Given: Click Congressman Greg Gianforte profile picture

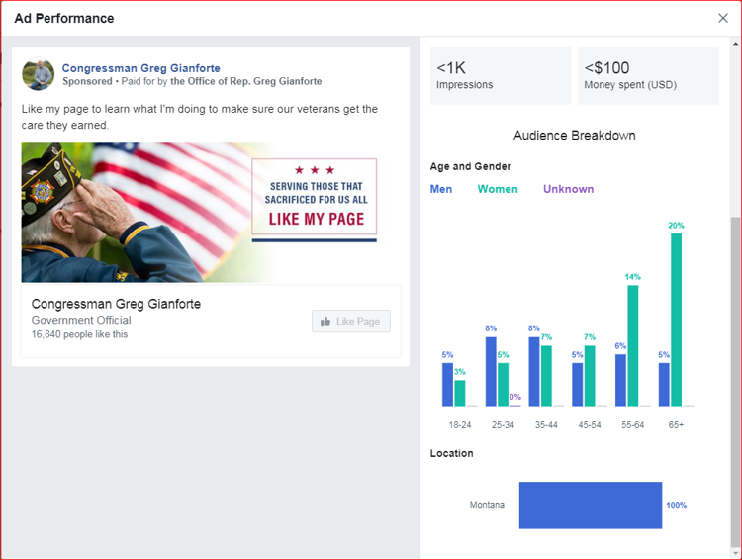Looking at the screenshot, I should tap(39, 74).
